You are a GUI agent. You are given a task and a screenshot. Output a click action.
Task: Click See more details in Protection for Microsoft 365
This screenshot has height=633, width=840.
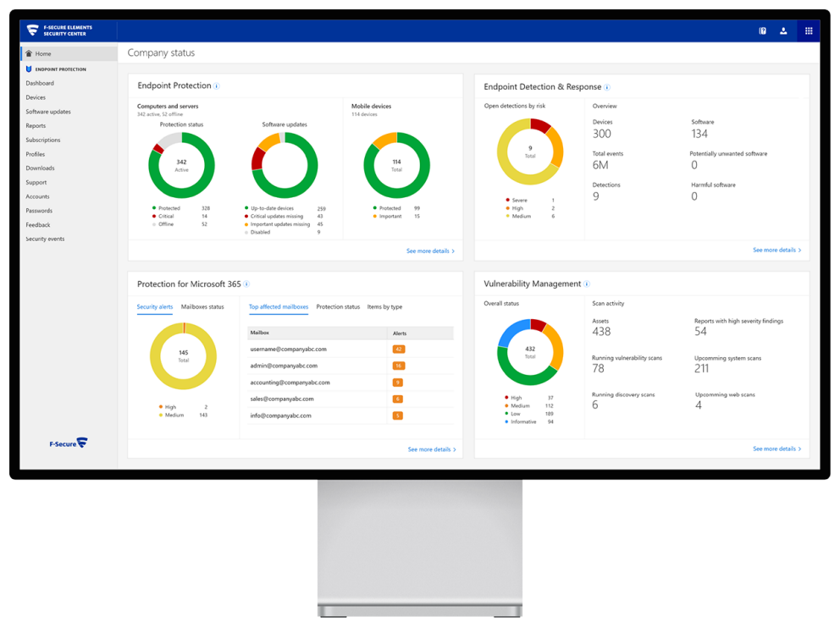tap(432, 449)
